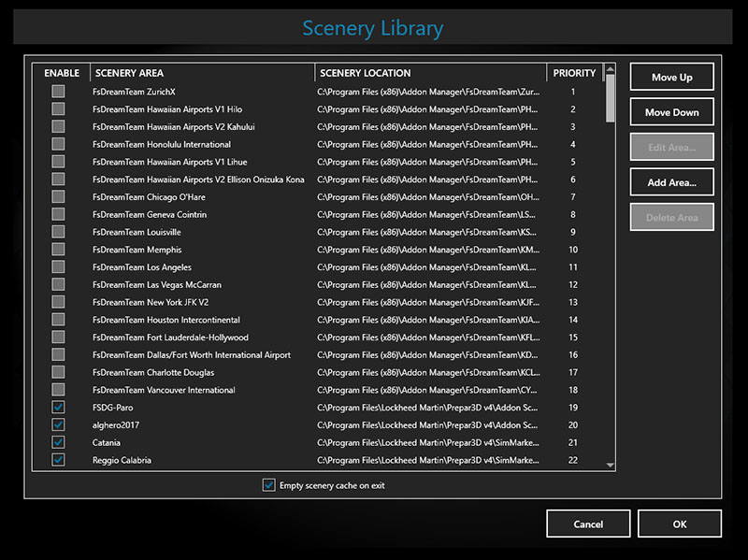The height and width of the screenshot is (560, 748).
Task: Click the Enable column header
Action: [x=62, y=73]
